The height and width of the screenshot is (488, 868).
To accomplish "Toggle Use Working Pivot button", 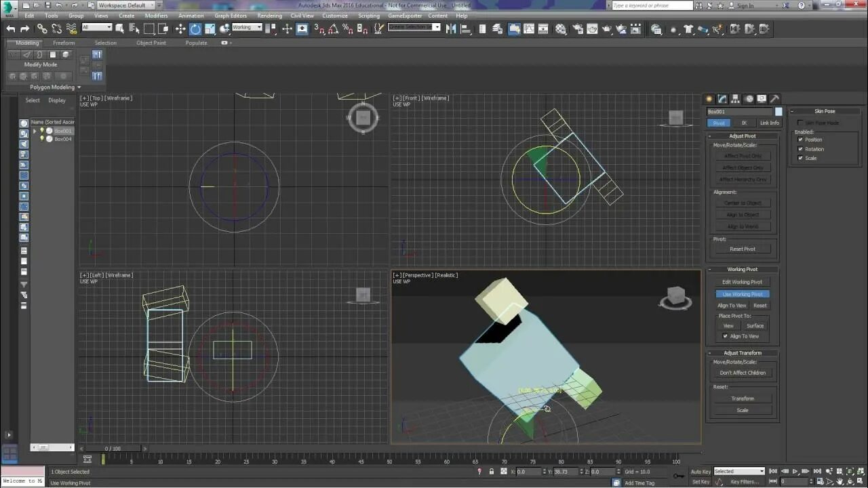I will [743, 294].
